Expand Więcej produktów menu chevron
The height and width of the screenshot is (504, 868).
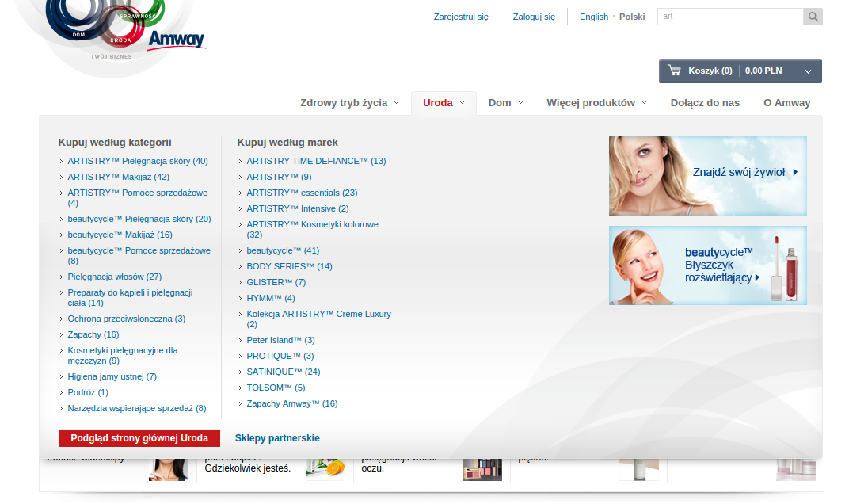(x=645, y=102)
